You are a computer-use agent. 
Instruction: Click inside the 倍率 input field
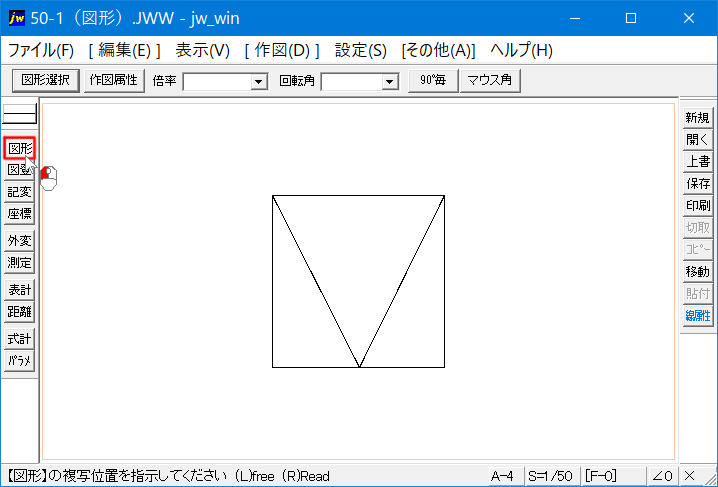coord(218,81)
